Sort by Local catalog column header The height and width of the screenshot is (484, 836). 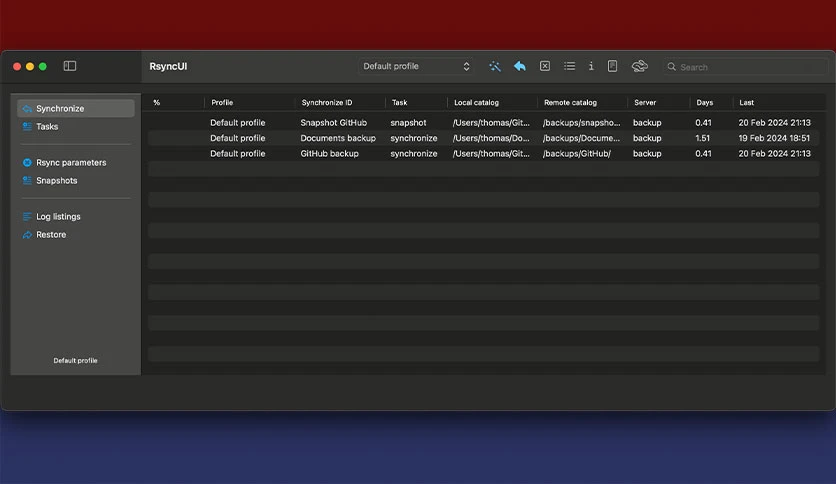coord(476,102)
